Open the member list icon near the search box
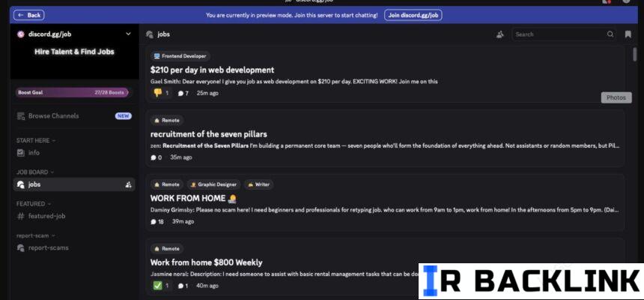 499,34
